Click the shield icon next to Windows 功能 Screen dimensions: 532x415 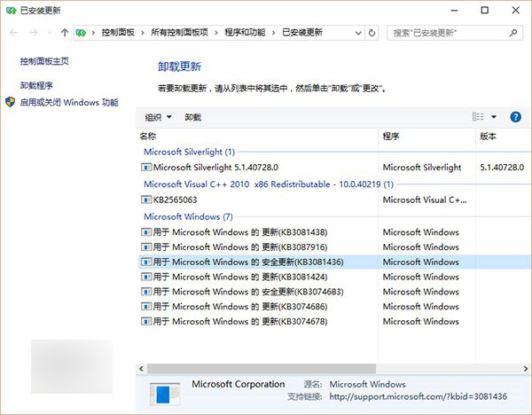11,103
